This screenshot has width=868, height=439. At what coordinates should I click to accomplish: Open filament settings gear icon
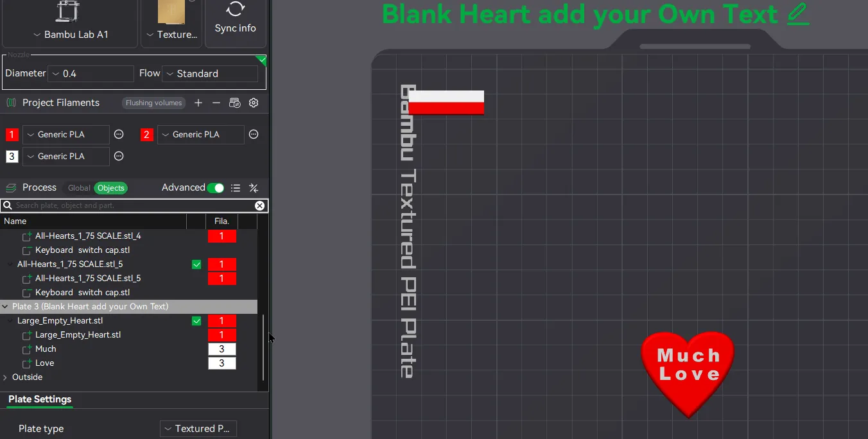pos(254,103)
